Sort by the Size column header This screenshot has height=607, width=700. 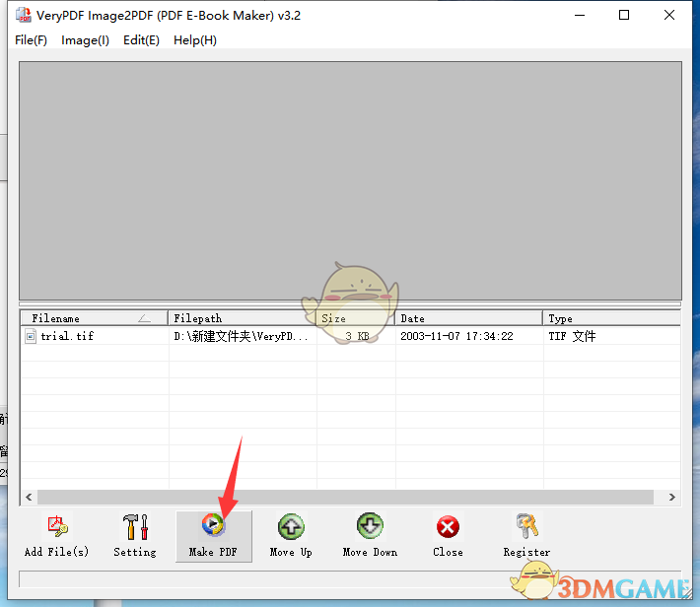tap(356, 318)
